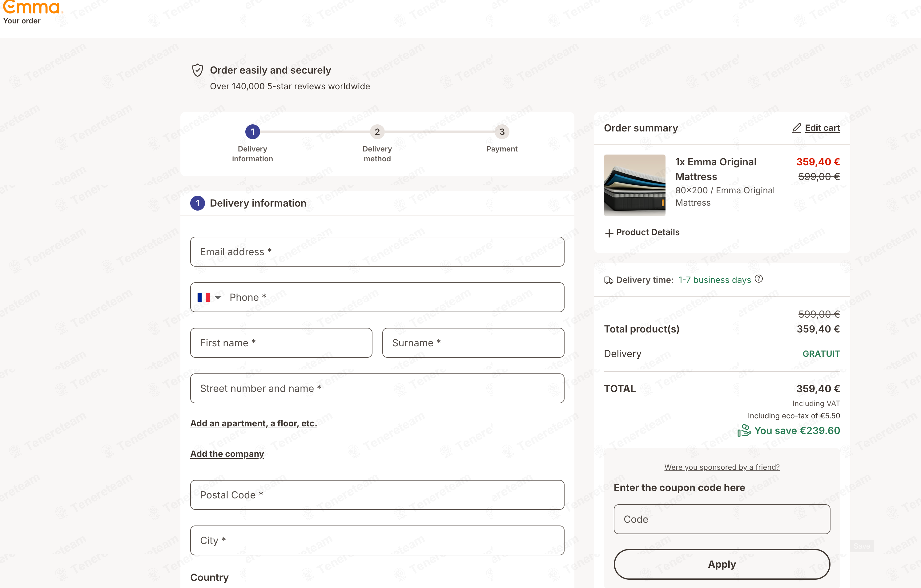The width and height of the screenshot is (921, 588).
Task: Click Add the company link
Action: point(227,454)
